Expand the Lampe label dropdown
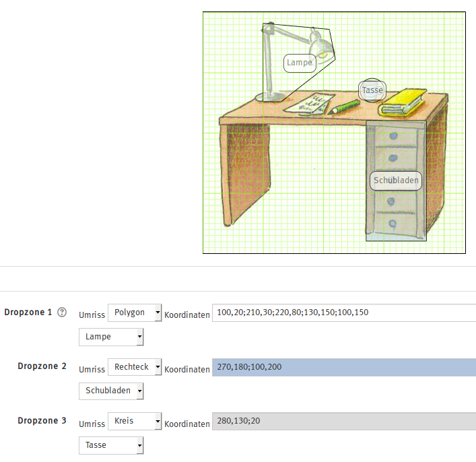 (x=111, y=337)
